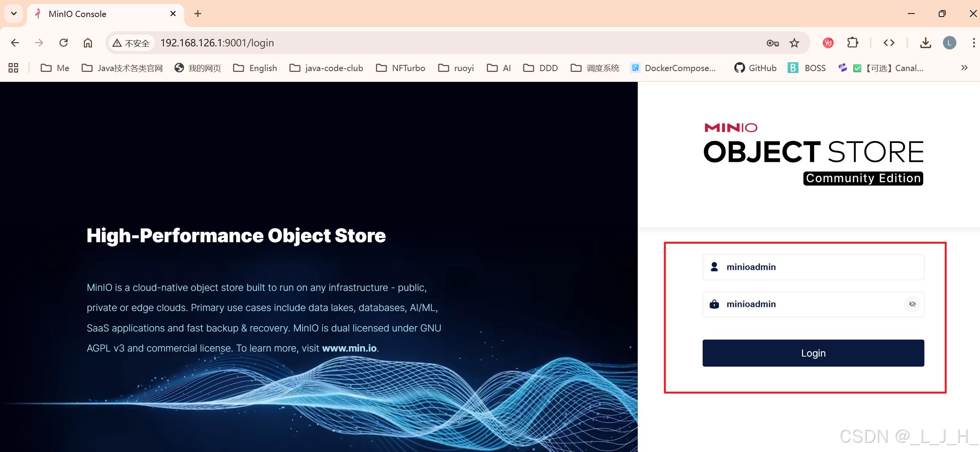Show more bookmarks with chevron

pyautogui.click(x=964, y=68)
